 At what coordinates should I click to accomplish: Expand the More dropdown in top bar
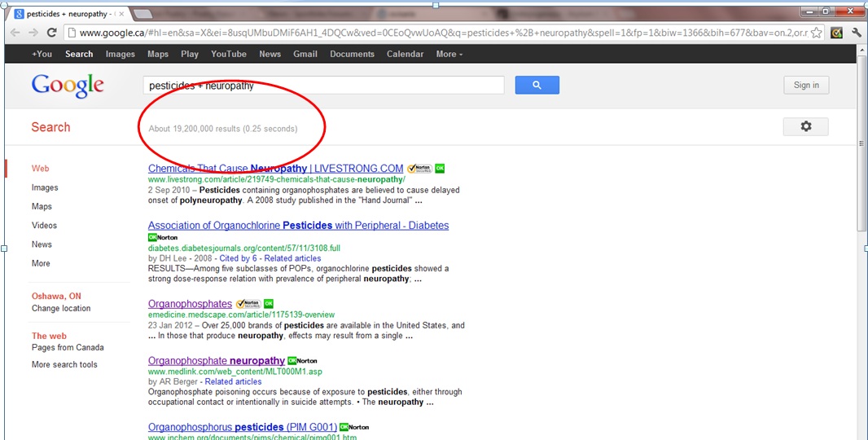tap(449, 54)
